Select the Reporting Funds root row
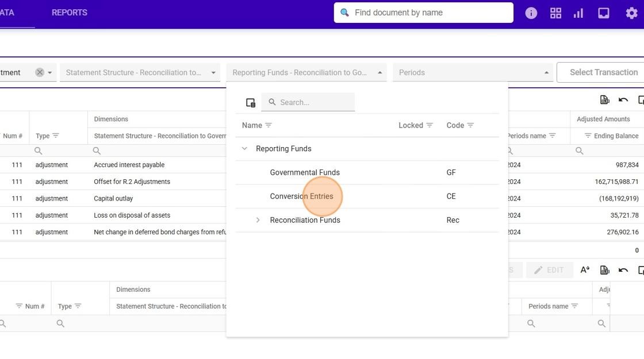Screen dimensions: 644x359 (367, 149)
